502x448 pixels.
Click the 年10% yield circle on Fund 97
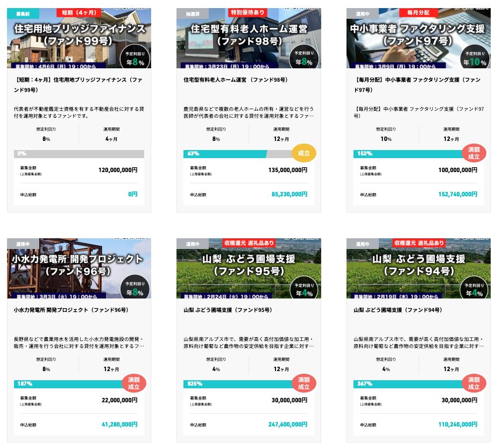pyautogui.click(x=475, y=58)
